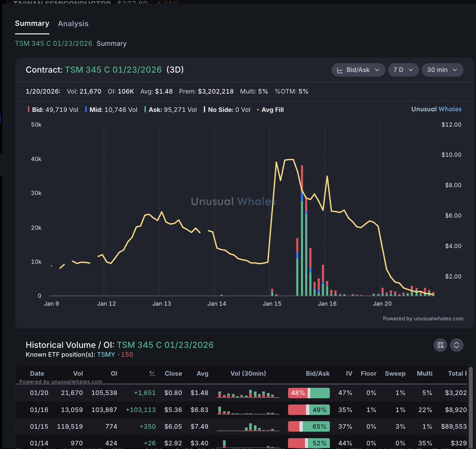The width and height of the screenshot is (476, 449).
Task: Toggle the Bid volume legend series
Action: tap(53, 110)
